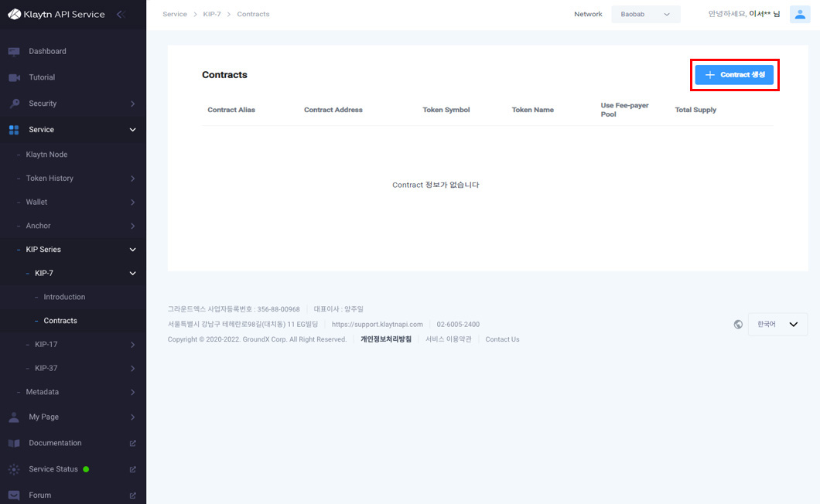Select Klaytn Node menu item
This screenshot has height=504, width=820.
click(46, 155)
